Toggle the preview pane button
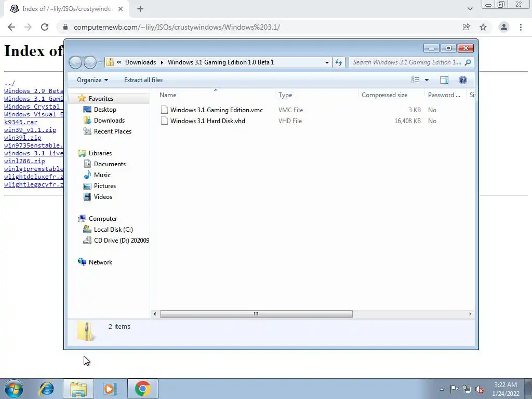532x399 pixels. click(x=444, y=79)
